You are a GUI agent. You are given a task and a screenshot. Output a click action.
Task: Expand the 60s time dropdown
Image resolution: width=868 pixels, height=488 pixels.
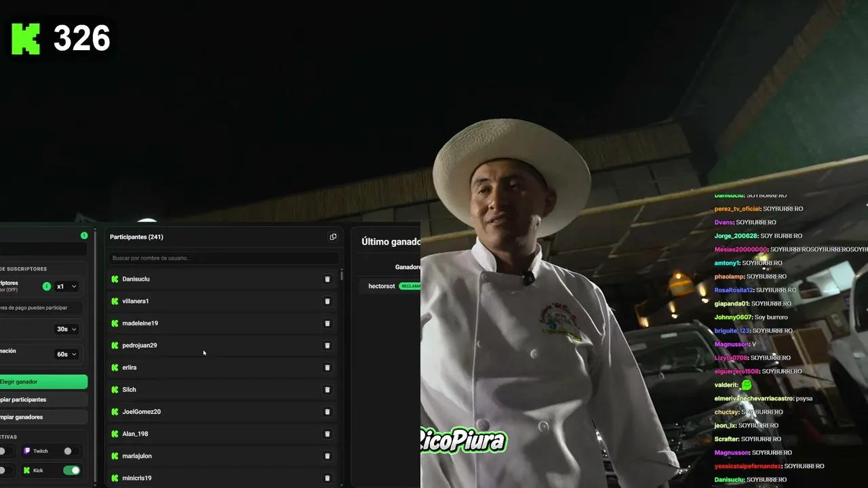click(x=66, y=354)
